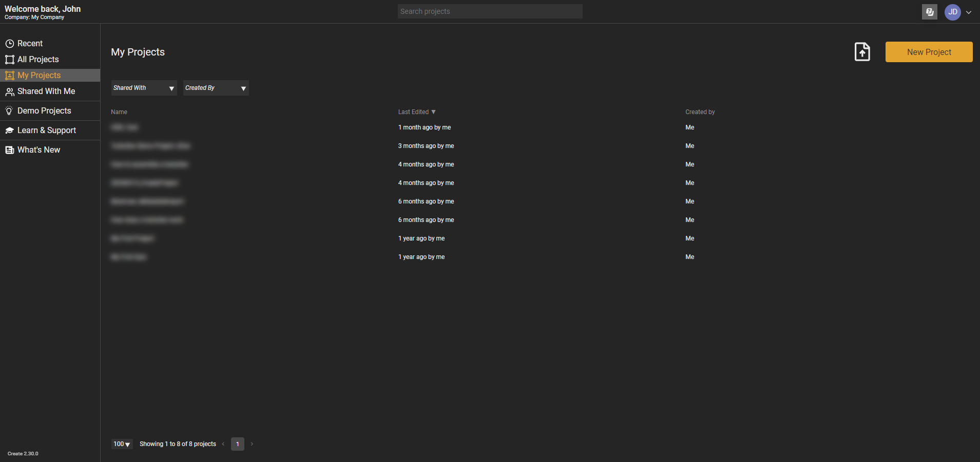Screen dimensions: 980x462
Task: Click the New Project button
Action: pos(929,52)
